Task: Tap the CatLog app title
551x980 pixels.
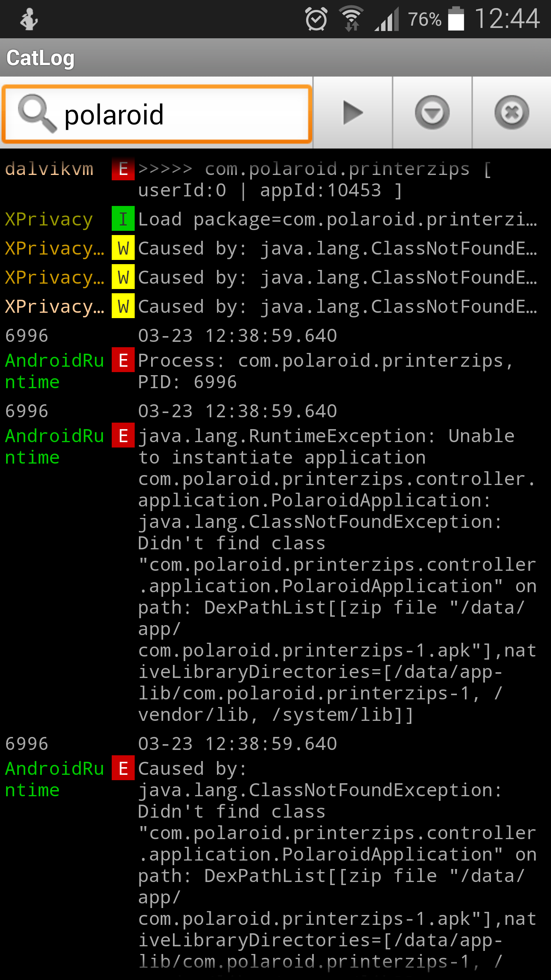Action: point(41,58)
